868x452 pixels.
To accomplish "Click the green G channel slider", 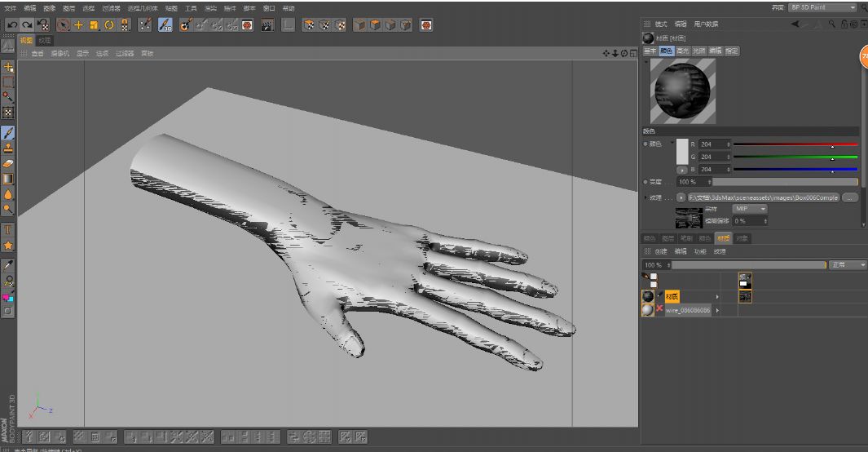I will click(795, 157).
